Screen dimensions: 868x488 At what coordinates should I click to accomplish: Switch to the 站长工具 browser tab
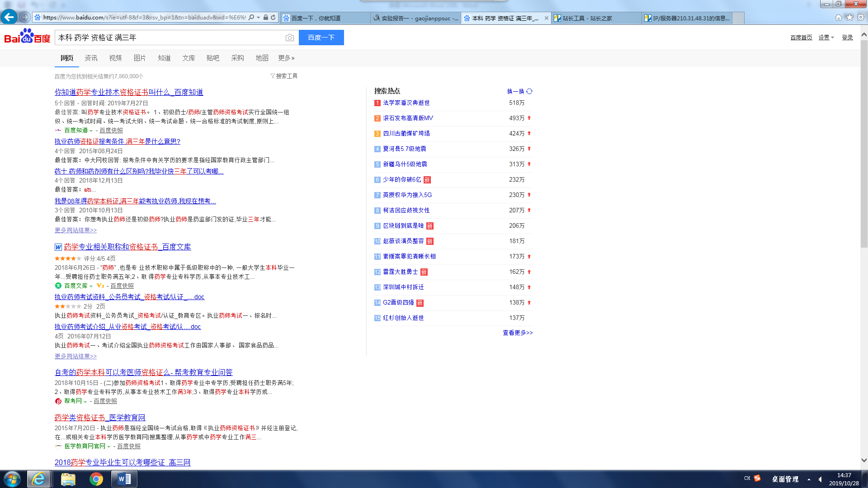[588, 18]
